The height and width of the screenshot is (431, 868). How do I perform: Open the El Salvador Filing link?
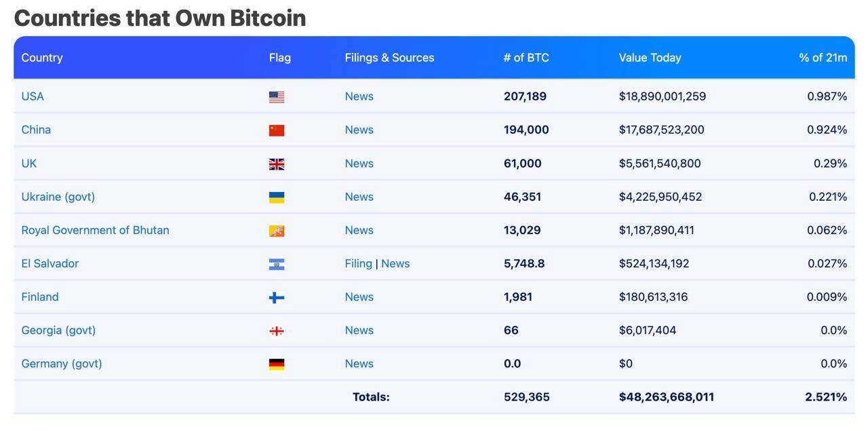[358, 263]
